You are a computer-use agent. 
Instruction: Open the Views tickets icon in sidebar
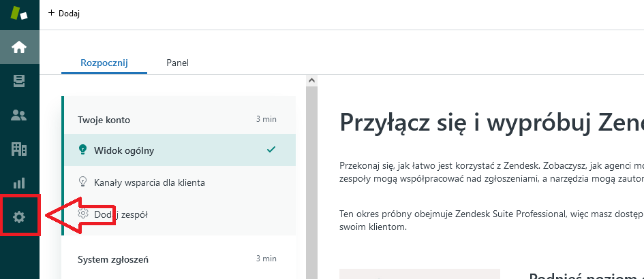coord(19,81)
